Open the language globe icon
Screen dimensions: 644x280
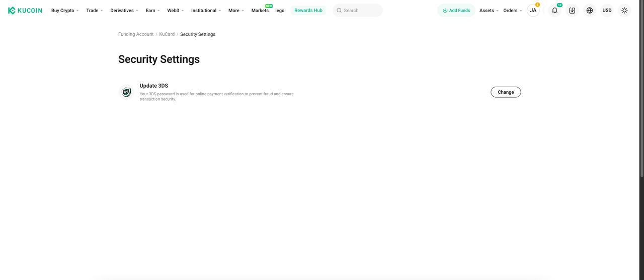coord(590,11)
